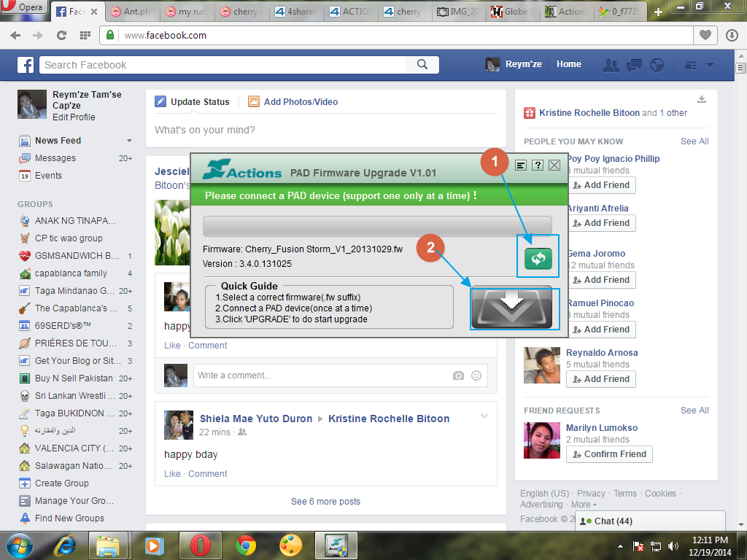Confirm Marilyn Lumokso friend request

click(x=609, y=454)
